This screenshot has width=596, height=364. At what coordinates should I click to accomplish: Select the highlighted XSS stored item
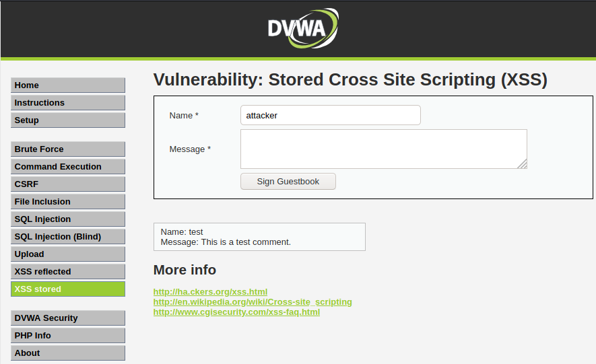68,289
